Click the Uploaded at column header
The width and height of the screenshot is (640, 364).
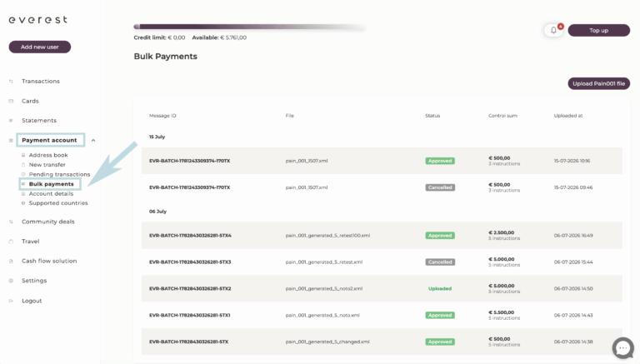[x=568, y=116]
